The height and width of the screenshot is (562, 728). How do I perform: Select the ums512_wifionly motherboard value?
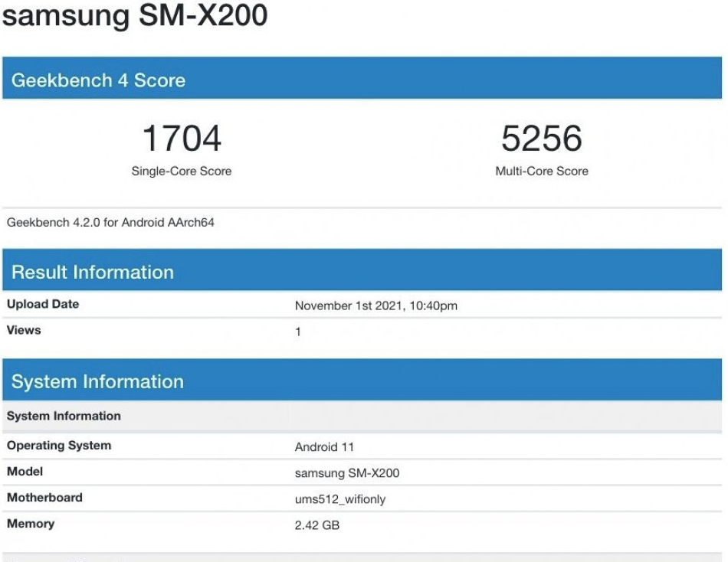tap(339, 499)
